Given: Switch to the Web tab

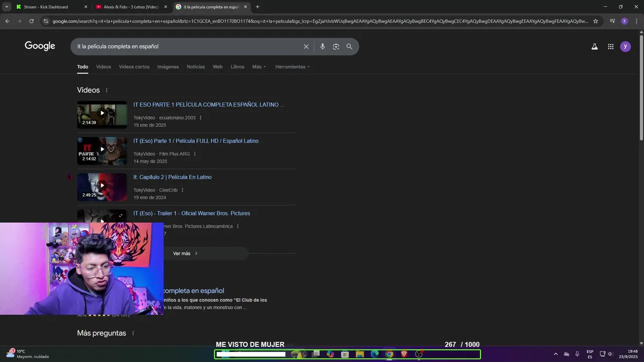Looking at the screenshot, I should click(217, 67).
